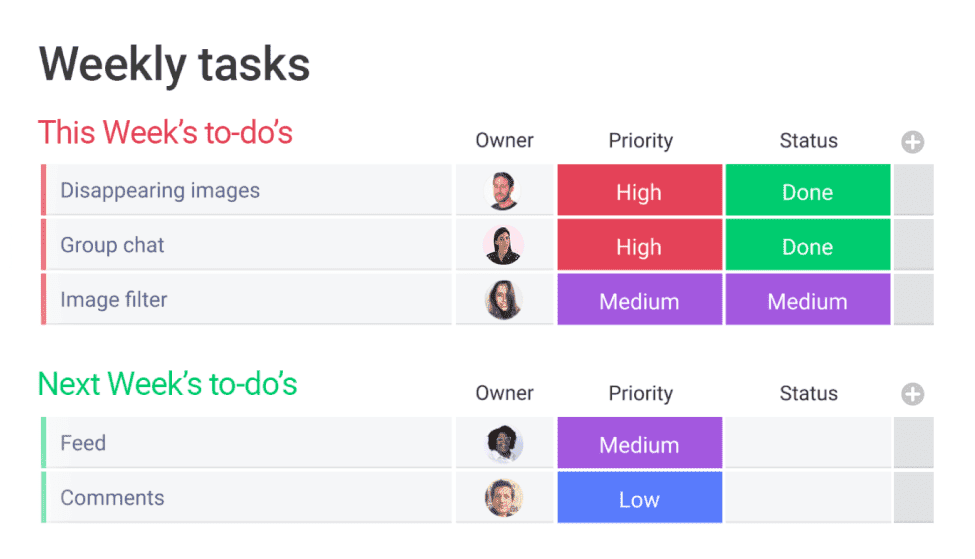Set the empty status for Feed

point(808,443)
